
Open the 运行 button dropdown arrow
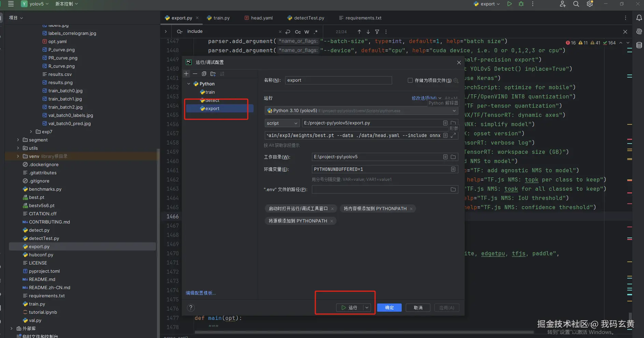pos(367,308)
